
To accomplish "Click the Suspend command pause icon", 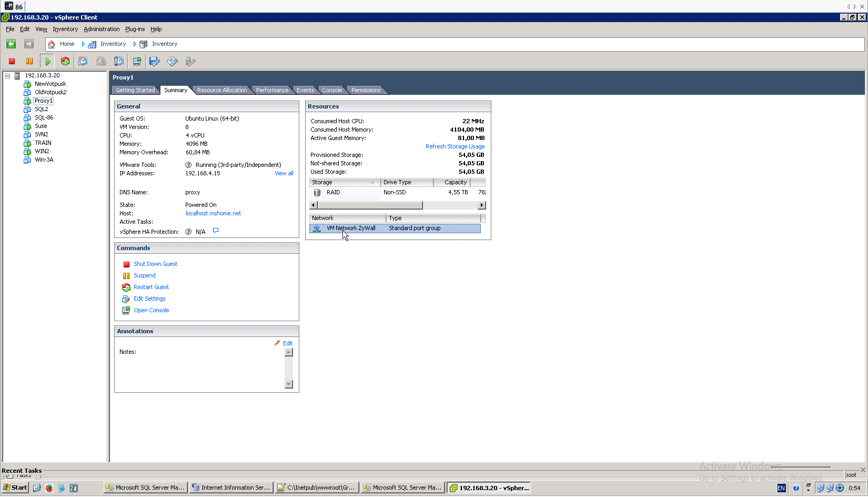I will (126, 276).
